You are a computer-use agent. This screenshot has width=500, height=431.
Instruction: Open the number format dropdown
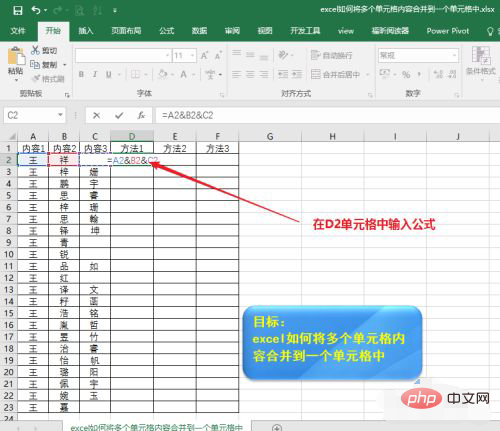[x=454, y=55]
